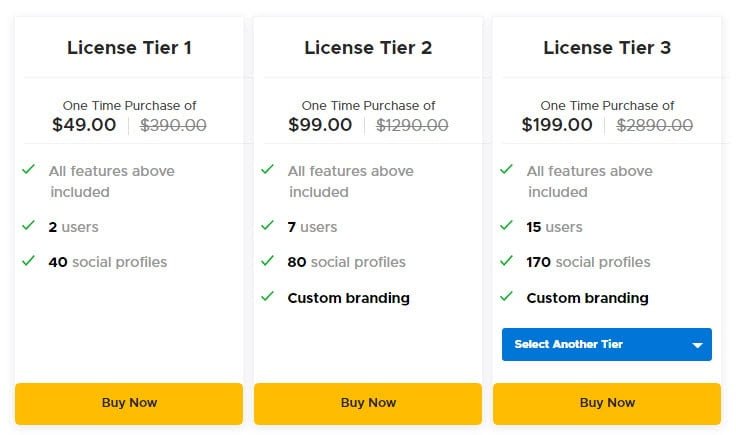Click the Tier 1 All features above checkmark

point(28,170)
